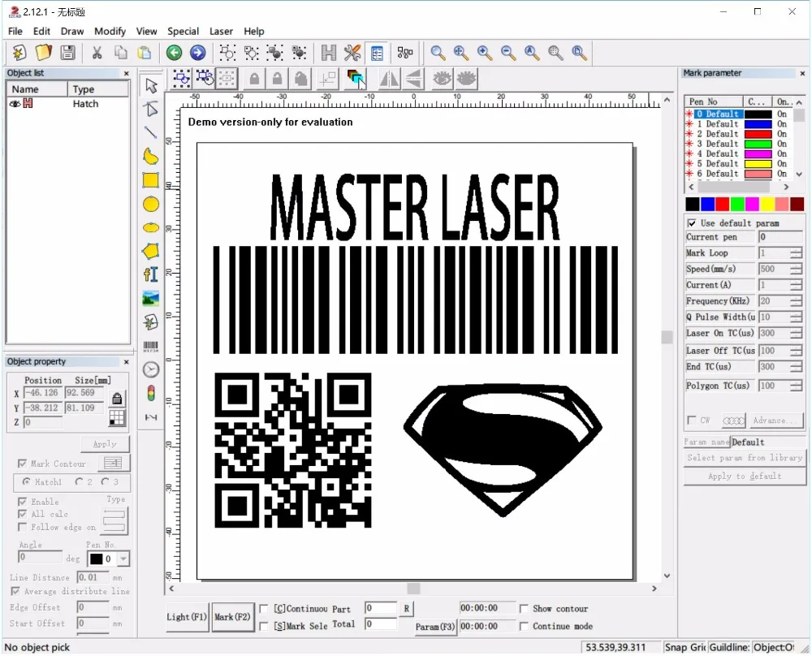Open the Modify menu
This screenshot has width=812, height=656.
(x=110, y=31)
